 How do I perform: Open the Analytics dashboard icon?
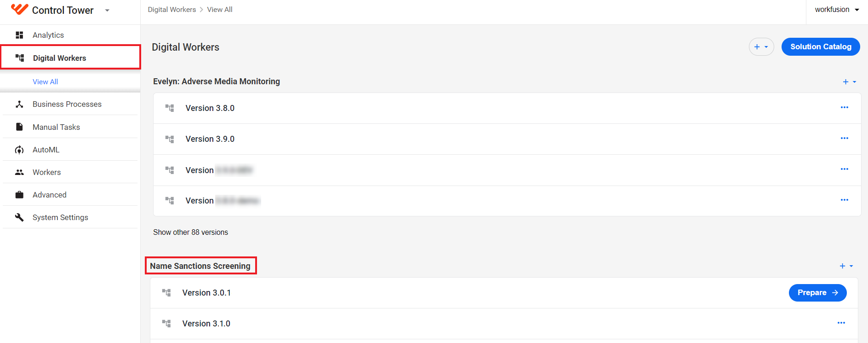(19, 35)
